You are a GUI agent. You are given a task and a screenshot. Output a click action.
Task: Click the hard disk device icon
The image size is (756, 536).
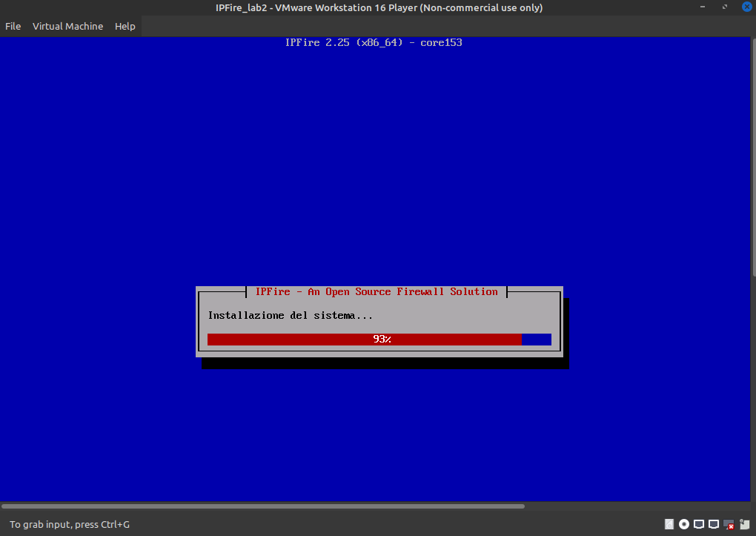pos(669,524)
